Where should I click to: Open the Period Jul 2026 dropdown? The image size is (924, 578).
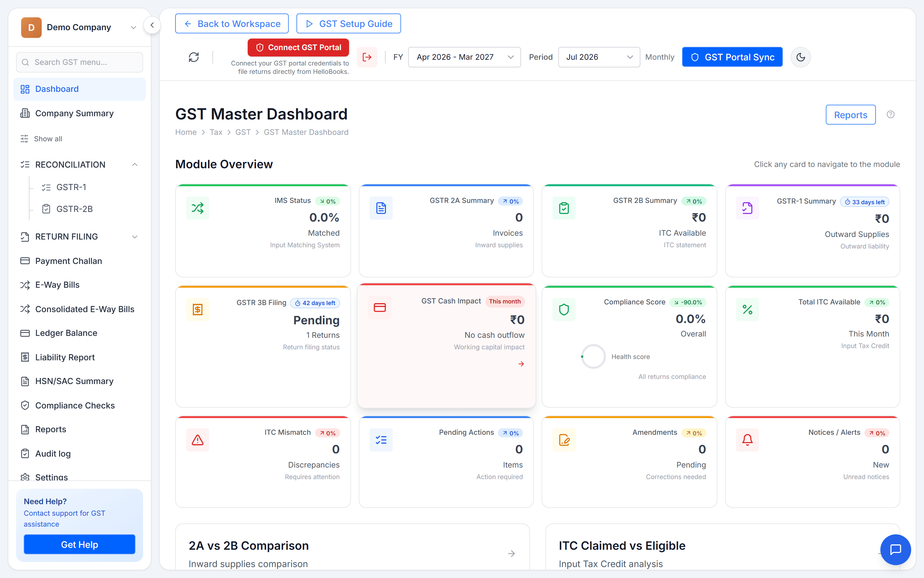pos(599,57)
